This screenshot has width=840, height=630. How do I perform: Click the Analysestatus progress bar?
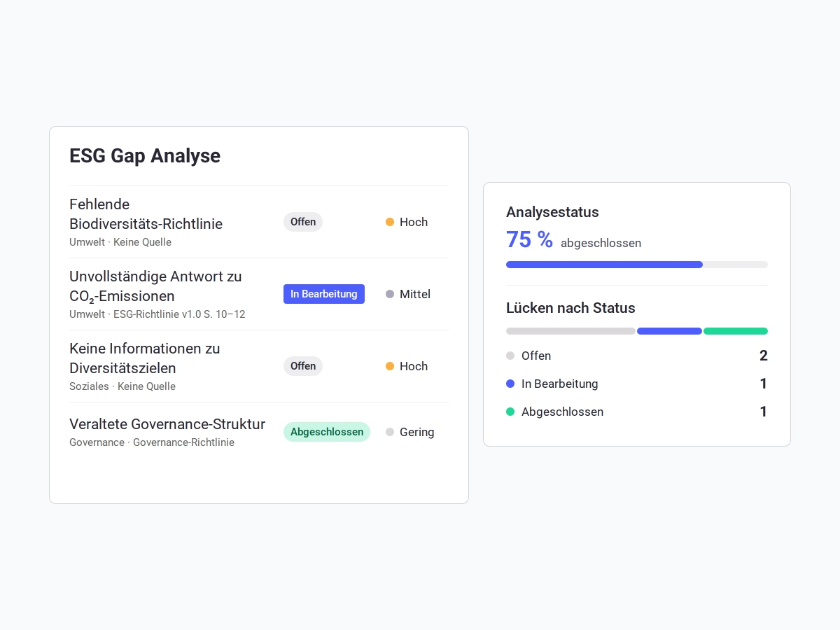(637, 265)
